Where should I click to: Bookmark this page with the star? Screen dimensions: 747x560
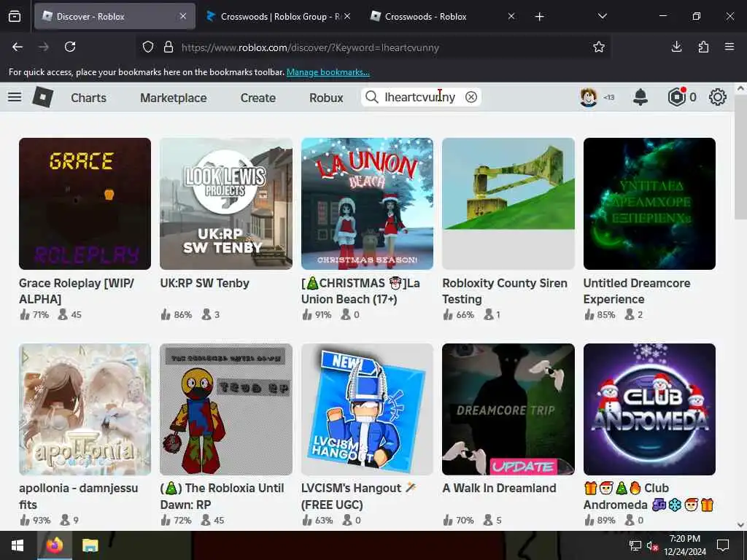[x=598, y=47]
